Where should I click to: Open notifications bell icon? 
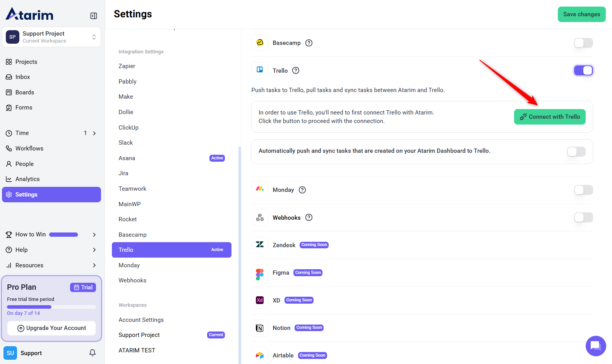(x=93, y=353)
